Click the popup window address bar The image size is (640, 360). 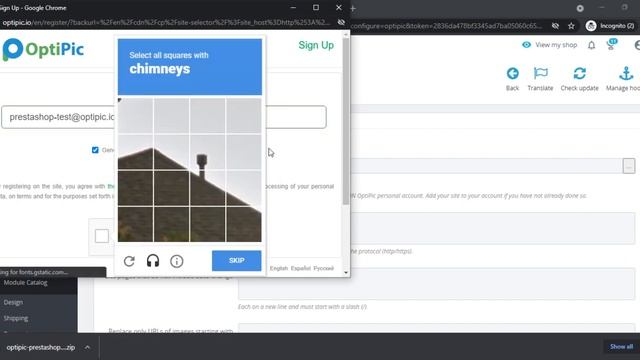click(166, 22)
